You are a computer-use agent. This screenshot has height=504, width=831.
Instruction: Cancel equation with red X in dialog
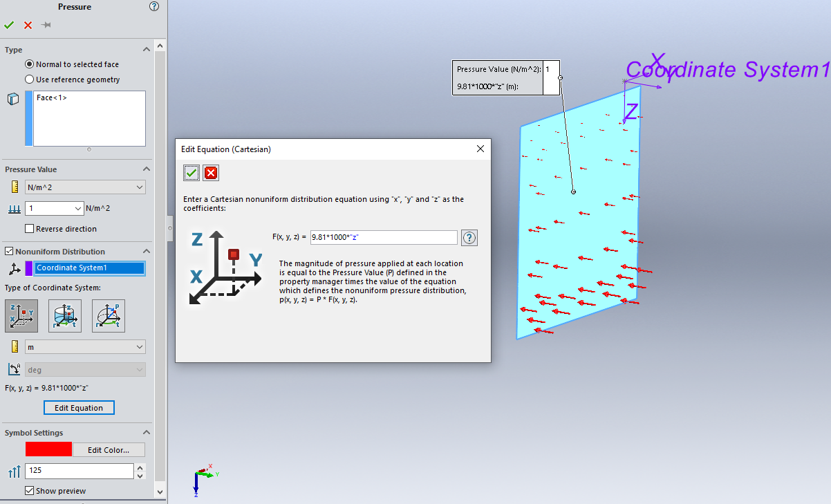[211, 173]
